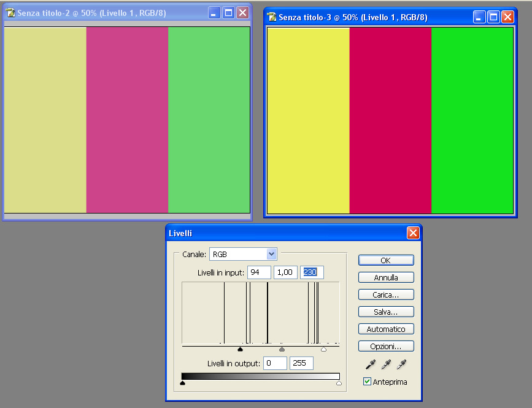Screen dimensions: 532x408
Task: Apply Automatico levels adjustment
Action: pyautogui.click(x=386, y=329)
